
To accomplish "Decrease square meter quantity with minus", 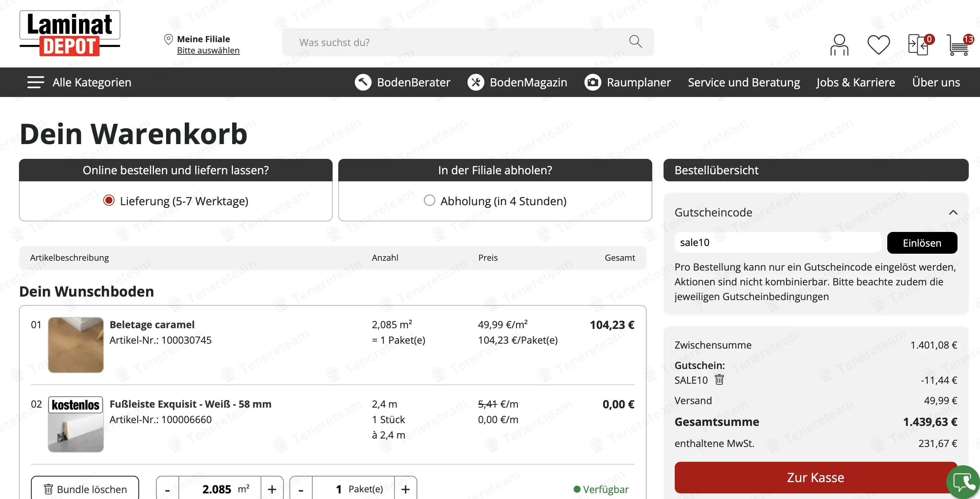I will coord(168,489).
